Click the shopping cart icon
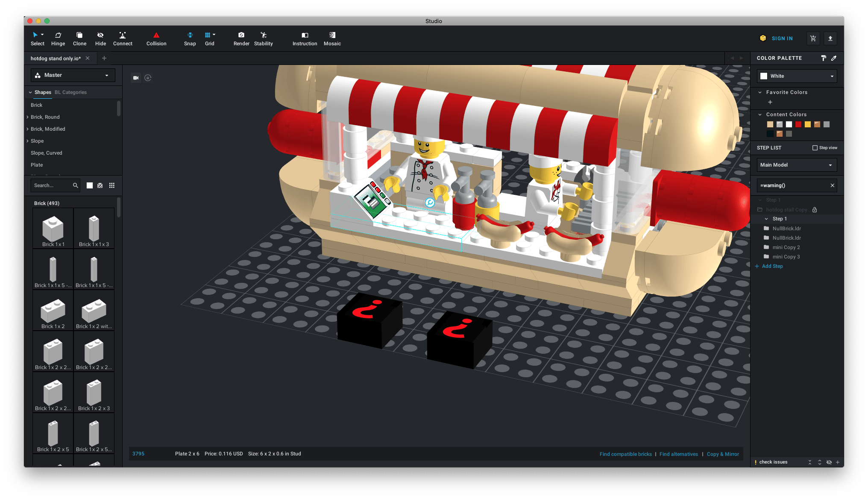Image resolution: width=868 pixels, height=499 pixels. [813, 38]
